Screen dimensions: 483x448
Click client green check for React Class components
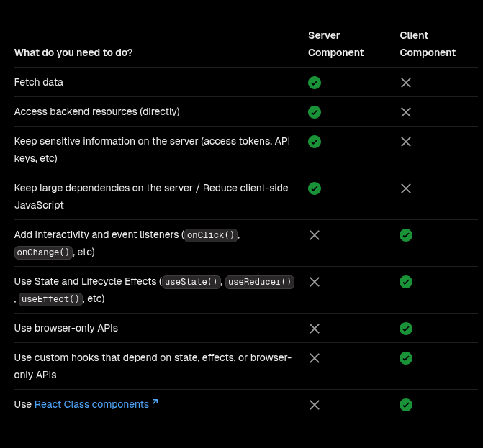pyautogui.click(x=406, y=405)
